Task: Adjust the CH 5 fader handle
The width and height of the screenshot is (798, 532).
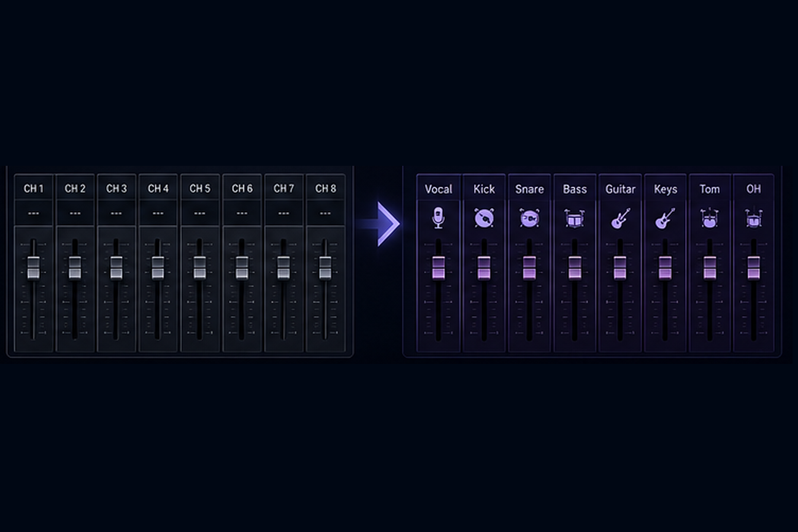Action: [199, 268]
